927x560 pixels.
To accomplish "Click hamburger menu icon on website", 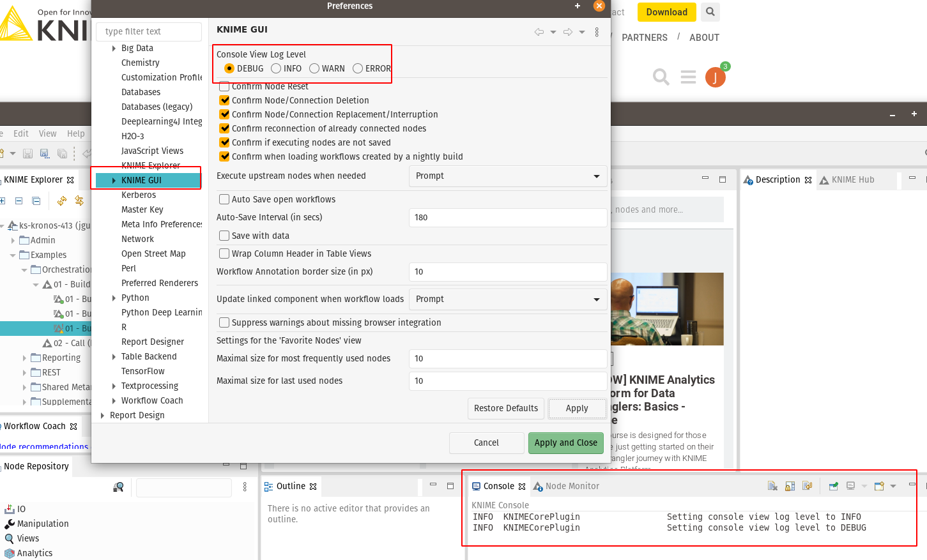I will 688,77.
